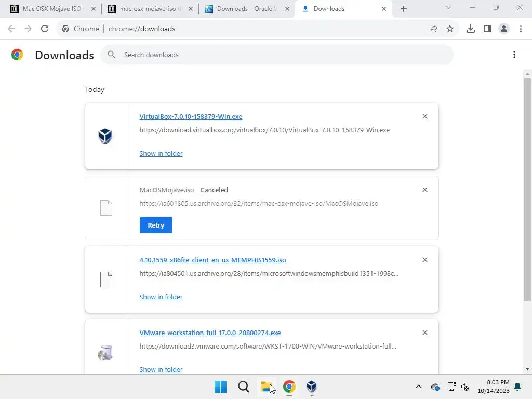
Task: Click the archive.org MacOSMojave URL text
Action: point(259,203)
